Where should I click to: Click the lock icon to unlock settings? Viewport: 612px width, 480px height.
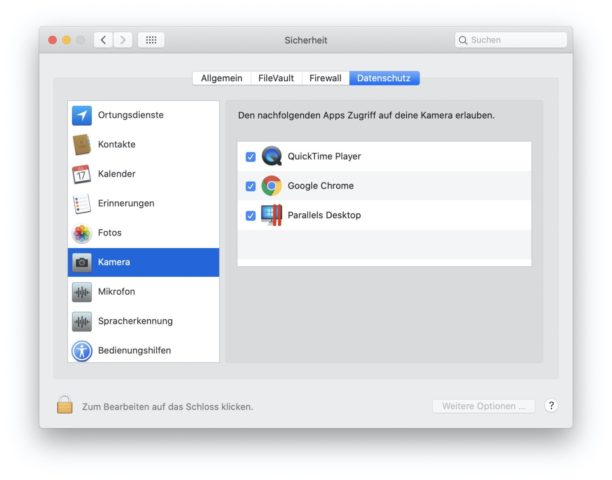coord(65,405)
